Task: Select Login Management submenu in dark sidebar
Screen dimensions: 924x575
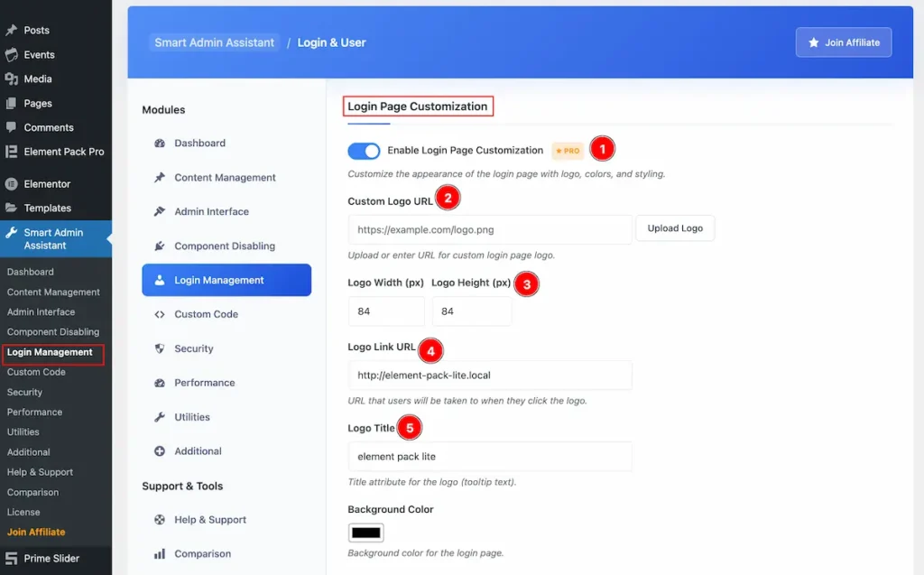Action: pyautogui.click(x=50, y=352)
